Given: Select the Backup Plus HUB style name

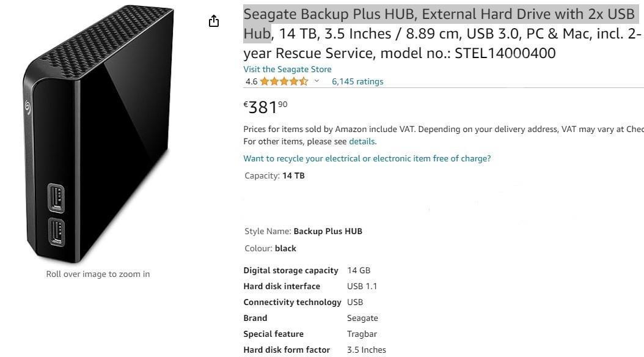Looking at the screenshot, I should click(x=327, y=231).
